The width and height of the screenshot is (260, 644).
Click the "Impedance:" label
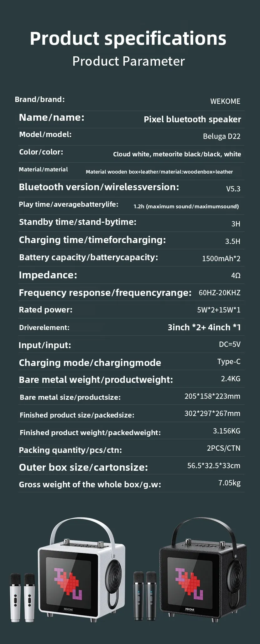pyautogui.click(x=48, y=275)
